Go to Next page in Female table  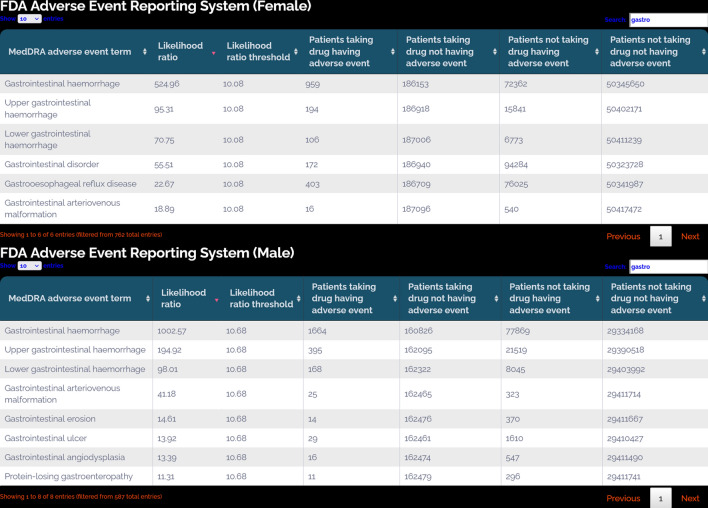click(690, 237)
